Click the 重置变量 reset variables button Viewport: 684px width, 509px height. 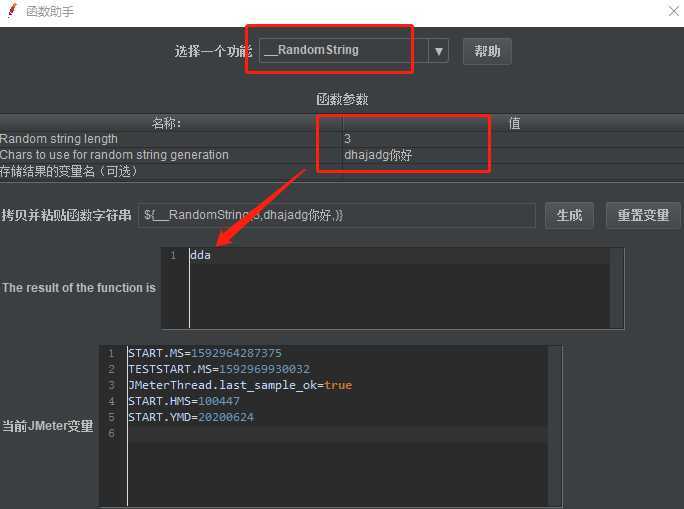(643, 215)
